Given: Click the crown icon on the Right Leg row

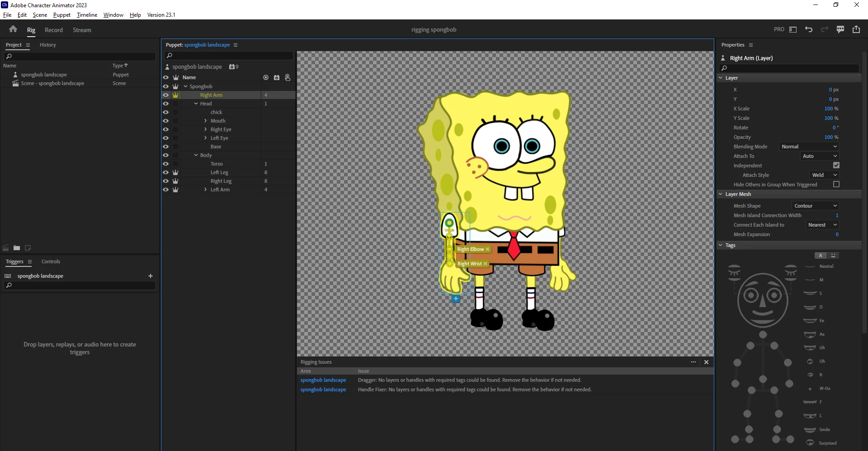Looking at the screenshot, I should (x=175, y=181).
